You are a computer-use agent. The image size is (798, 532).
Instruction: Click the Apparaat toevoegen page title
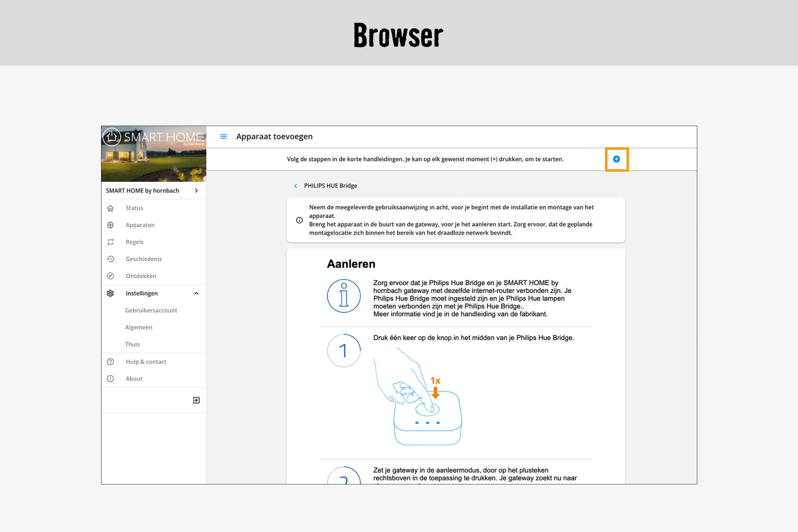[274, 136]
